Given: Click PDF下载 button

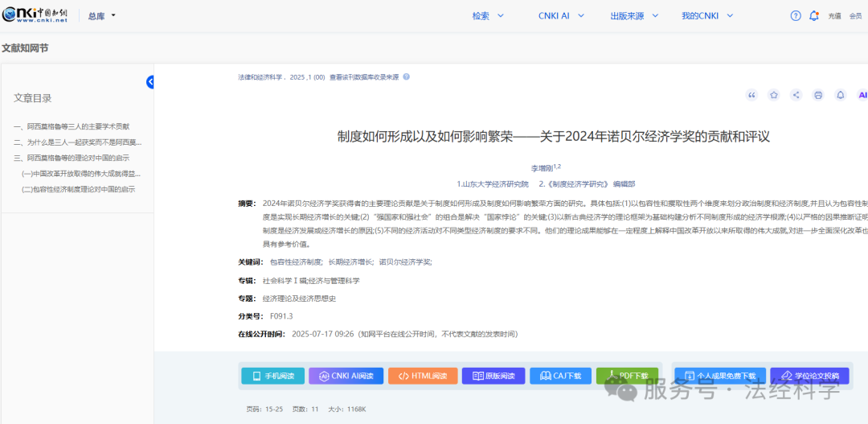Looking at the screenshot, I should [x=627, y=376].
